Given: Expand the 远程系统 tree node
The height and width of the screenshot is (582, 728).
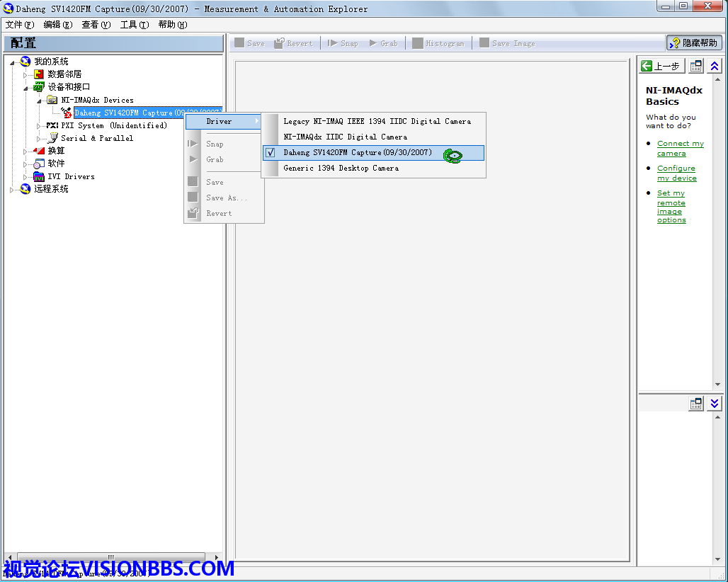Looking at the screenshot, I should [13, 189].
